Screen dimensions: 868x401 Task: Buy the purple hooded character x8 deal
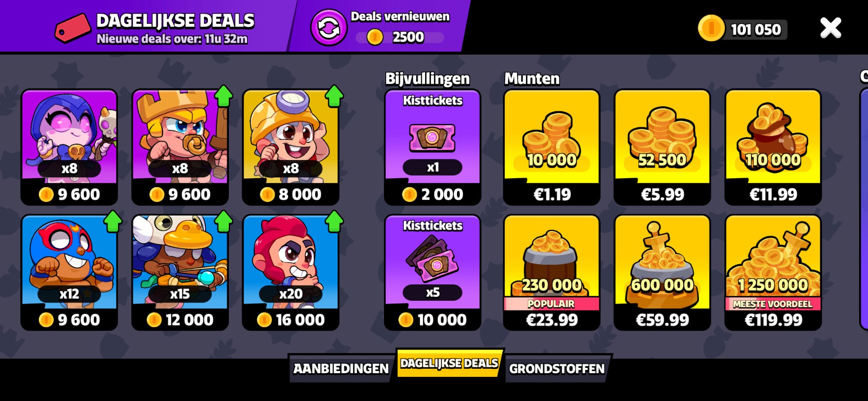[x=69, y=147]
